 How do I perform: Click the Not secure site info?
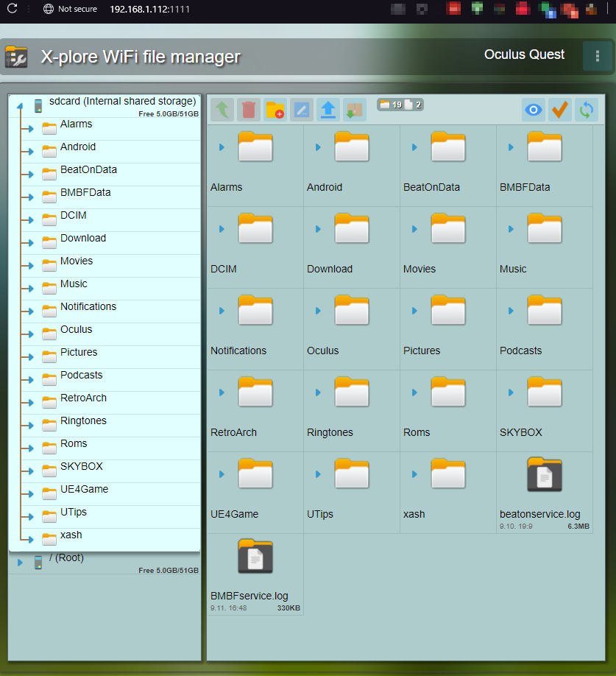[x=70, y=9]
